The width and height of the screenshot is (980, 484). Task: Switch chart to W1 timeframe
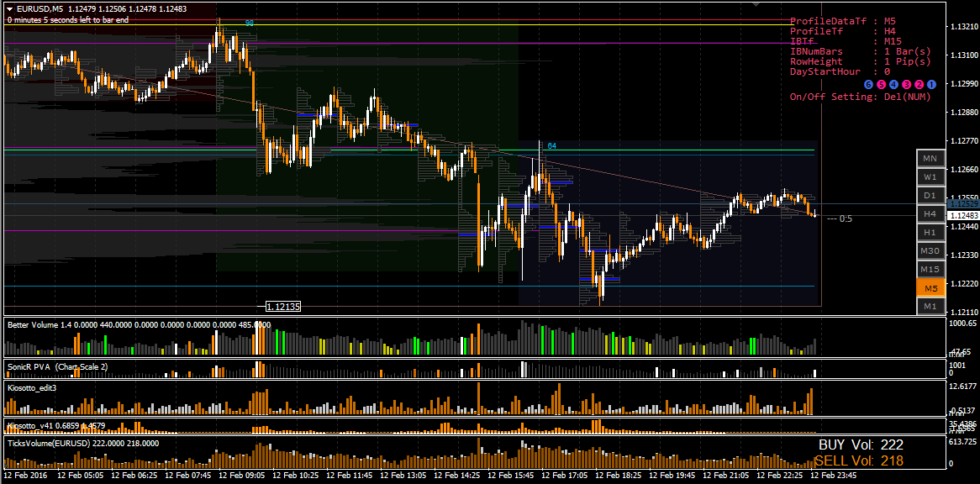coord(930,177)
